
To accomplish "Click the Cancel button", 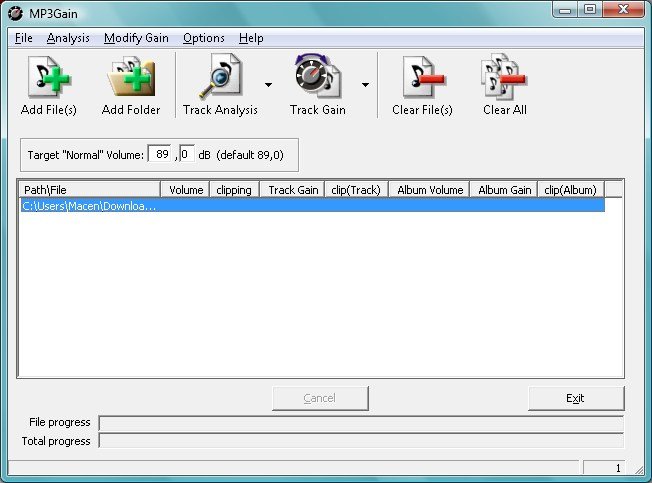I will click(320, 398).
